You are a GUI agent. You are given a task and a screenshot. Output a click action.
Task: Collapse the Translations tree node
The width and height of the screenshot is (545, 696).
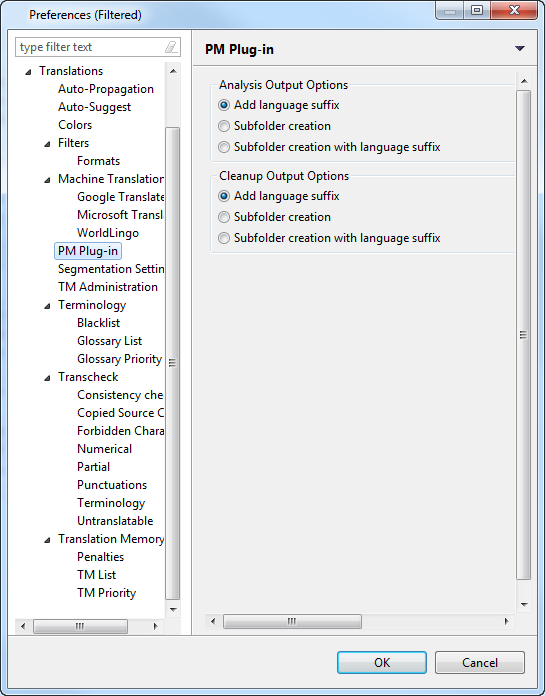click(x=28, y=71)
